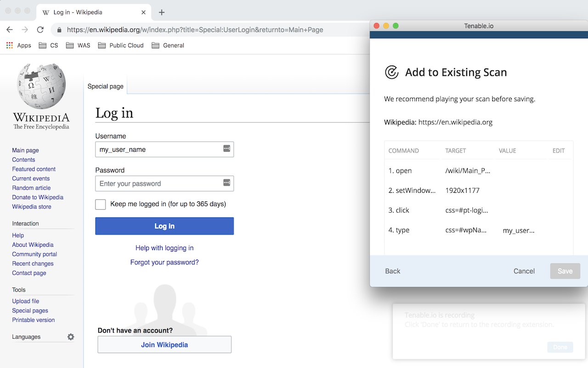Select the '1. open' command row
The height and width of the screenshot is (368, 588).
[x=479, y=171]
